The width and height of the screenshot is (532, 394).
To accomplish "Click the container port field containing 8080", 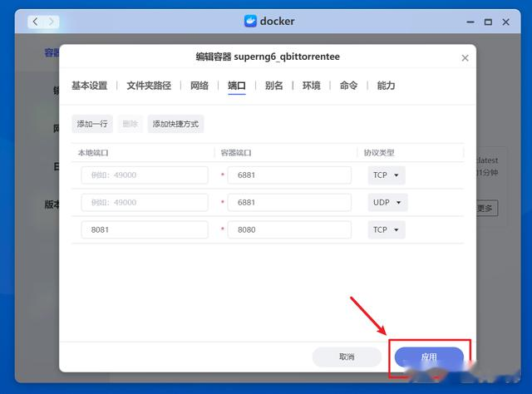I will point(289,229).
